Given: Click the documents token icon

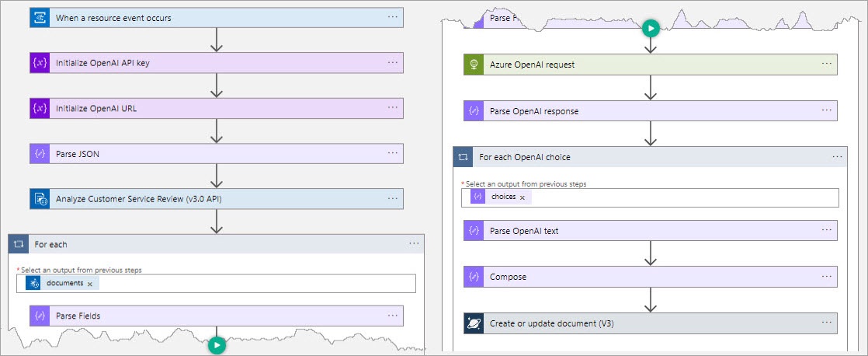Looking at the screenshot, I should point(33,284).
